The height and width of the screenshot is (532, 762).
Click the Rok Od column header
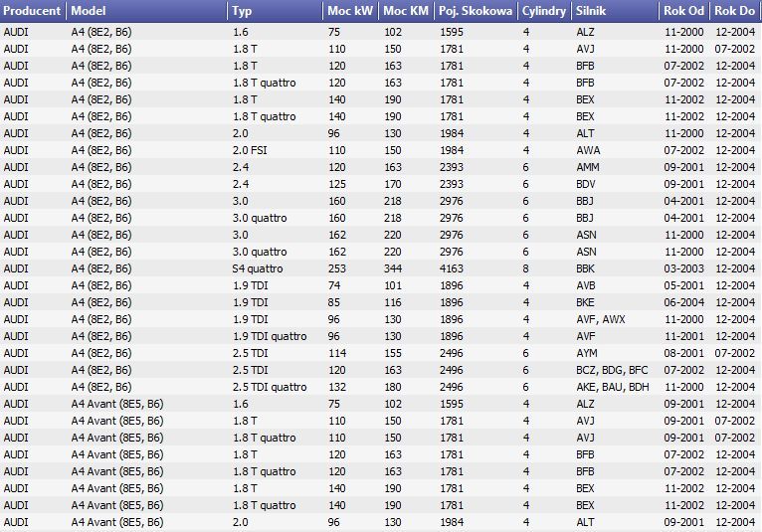(683, 11)
